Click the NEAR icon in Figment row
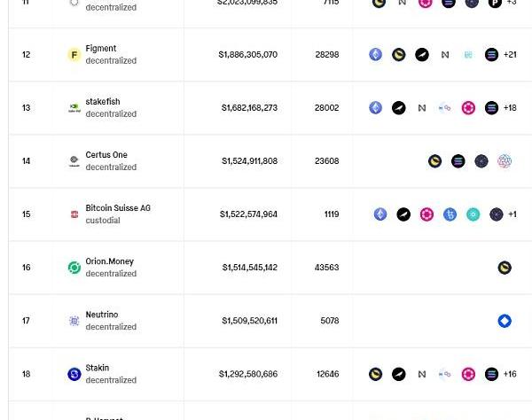Viewport: 532px width, 420px height. click(x=445, y=55)
